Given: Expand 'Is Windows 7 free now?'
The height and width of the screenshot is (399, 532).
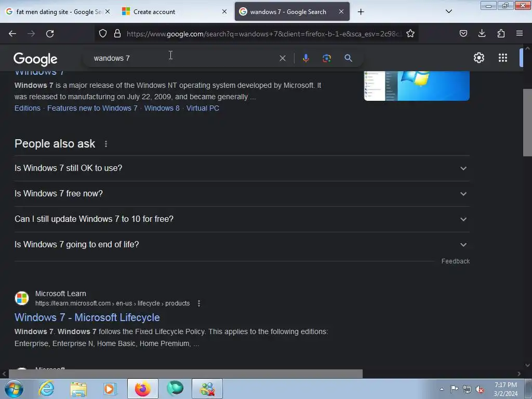Looking at the screenshot, I should pyautogui.click(x=242, y=194).
